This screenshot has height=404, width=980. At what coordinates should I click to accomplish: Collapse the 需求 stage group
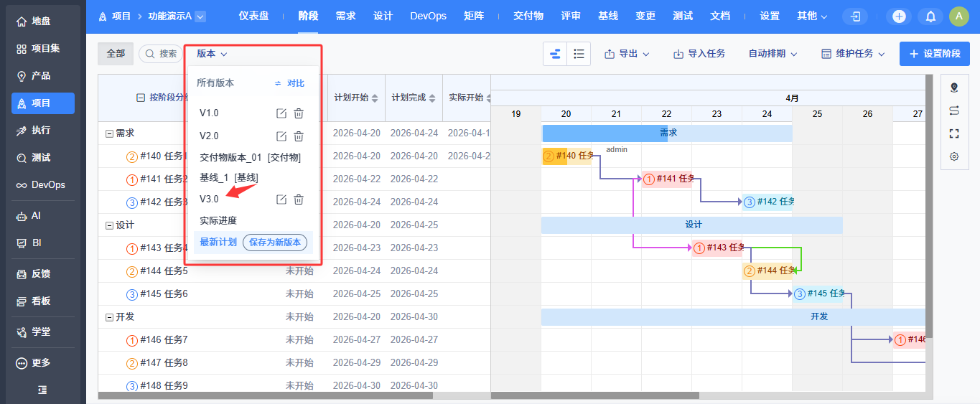coord(109,133)
